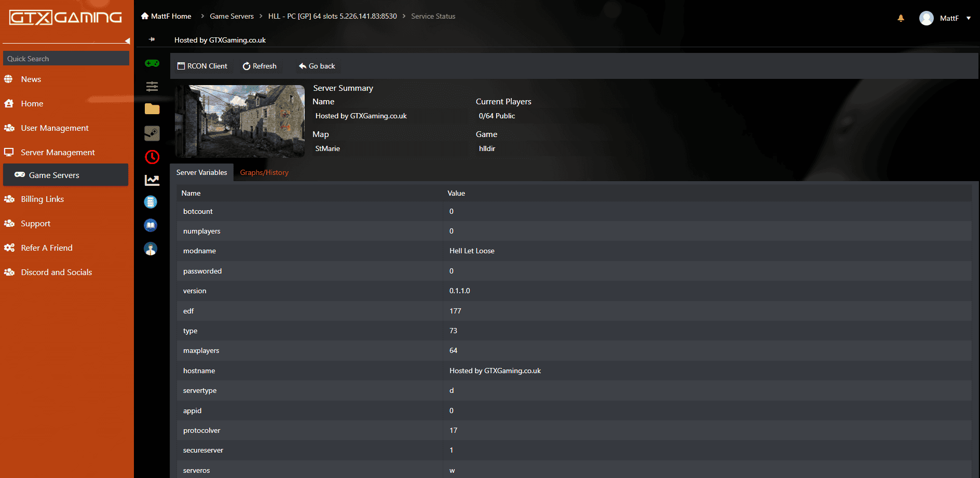Open the line chart statistics icon

coord(152,180)
